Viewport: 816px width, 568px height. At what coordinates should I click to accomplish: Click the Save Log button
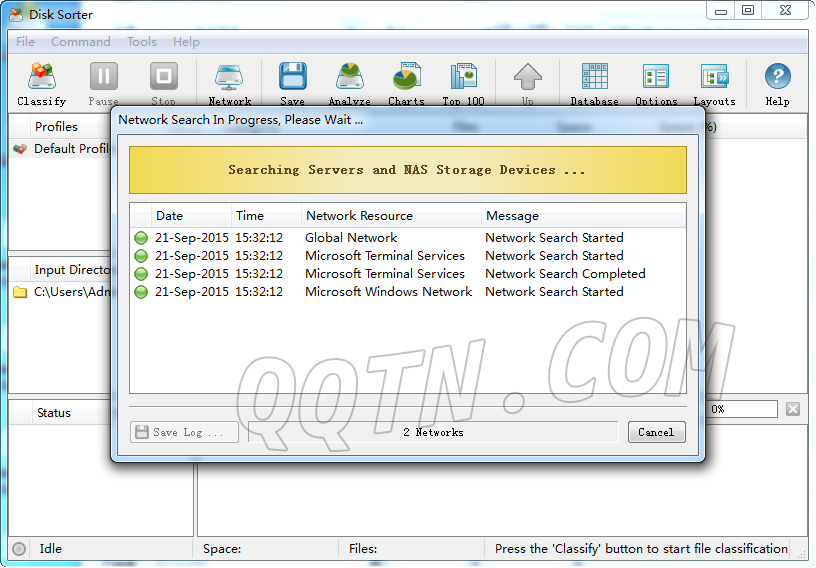pos(185,432)
